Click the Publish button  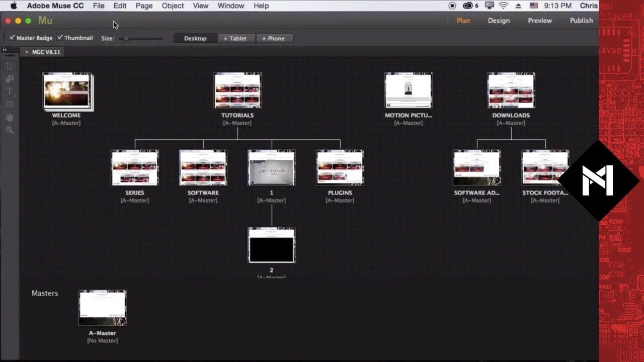point(581,21)
